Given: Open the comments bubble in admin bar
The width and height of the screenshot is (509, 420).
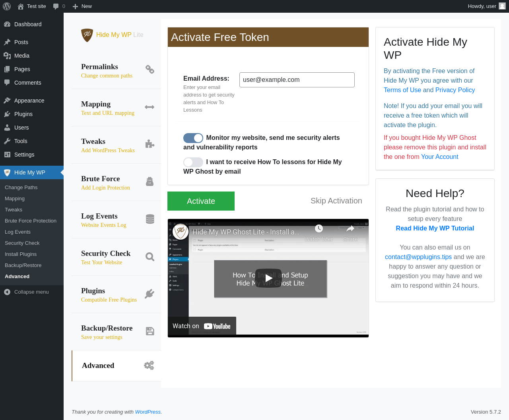Looking at the screenshot, I should (x=56, y=6).
